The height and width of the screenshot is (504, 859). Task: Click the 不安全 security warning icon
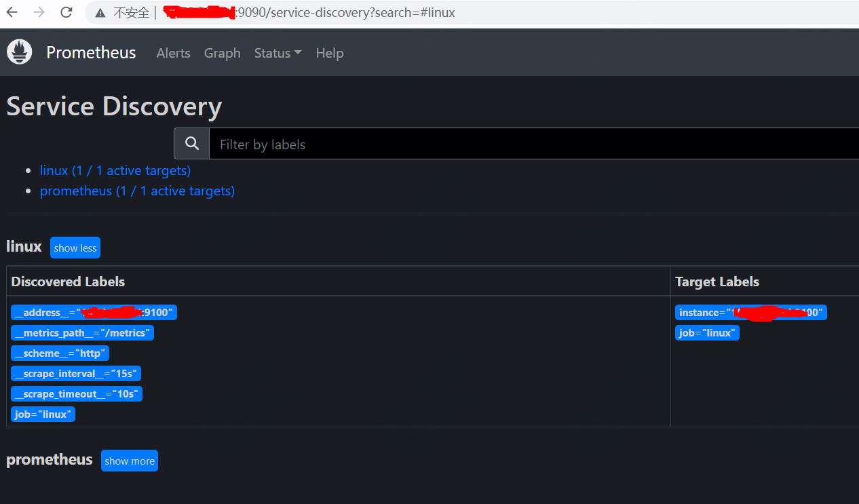[99, 12]
